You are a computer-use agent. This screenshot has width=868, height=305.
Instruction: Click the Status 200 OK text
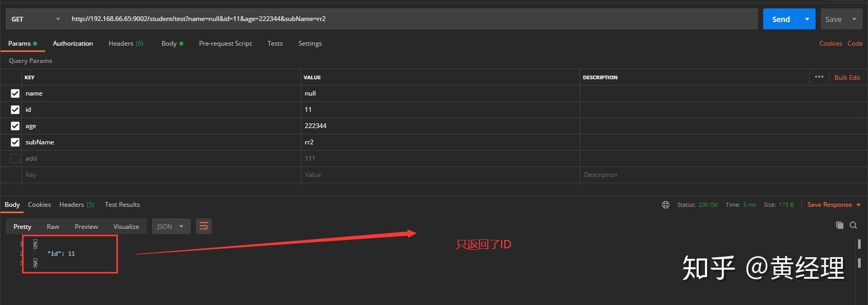[x=698, y=205]
